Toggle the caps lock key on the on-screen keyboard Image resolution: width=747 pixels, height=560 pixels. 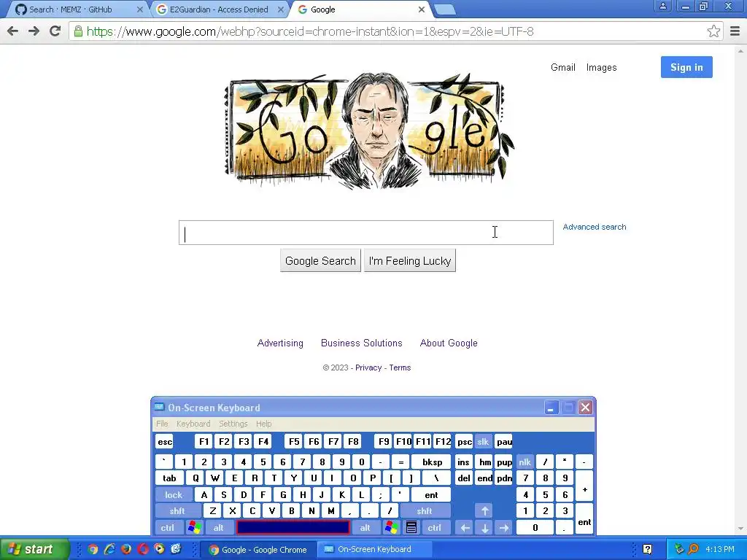(x=174, y=495)
